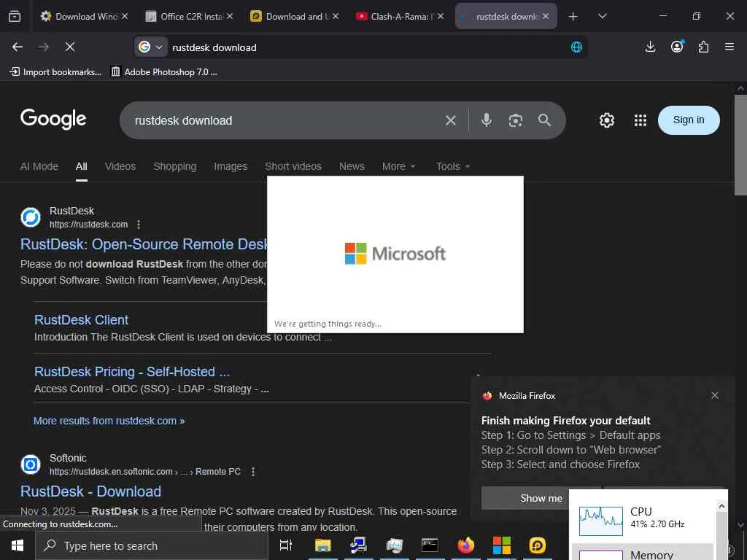Open RustDesk: Open-Source Remote Desktop result
The image size is (747, 560).
point(144,244)
